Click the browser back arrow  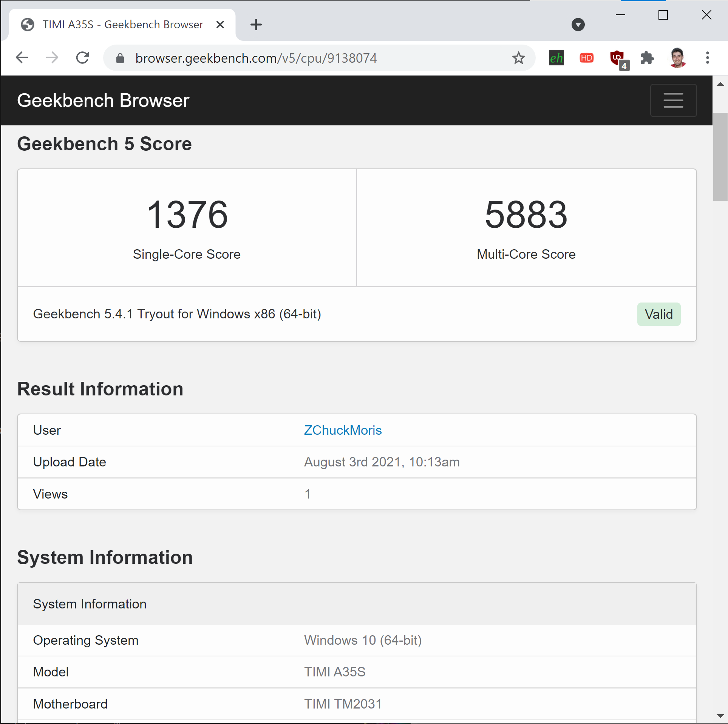(x=22, y=58)
